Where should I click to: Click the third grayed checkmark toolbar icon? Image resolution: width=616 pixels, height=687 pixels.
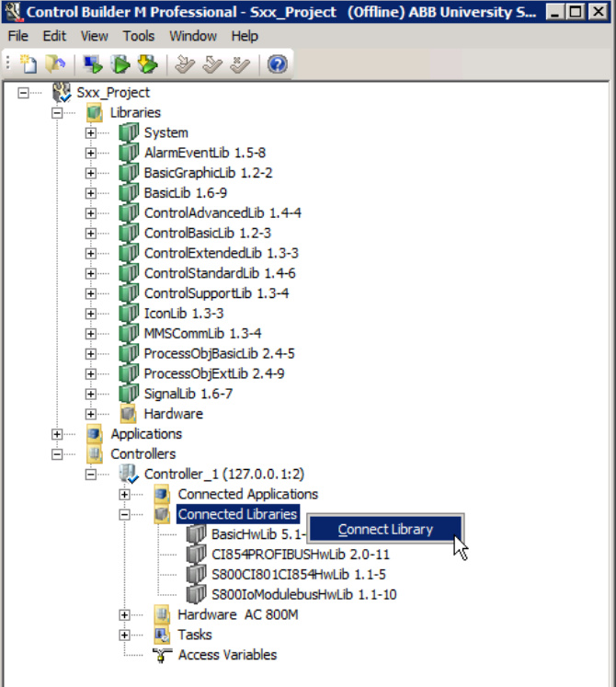click(x=240, y=64)
